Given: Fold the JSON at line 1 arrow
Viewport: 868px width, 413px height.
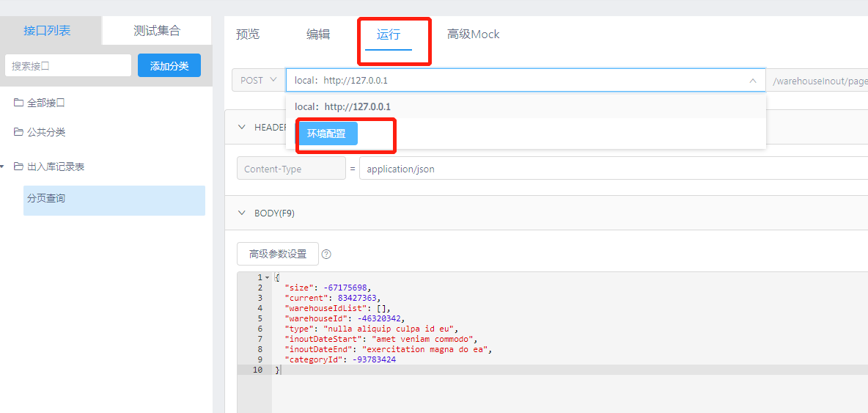Looking at the screenshot, I should (x=267, y=277).
